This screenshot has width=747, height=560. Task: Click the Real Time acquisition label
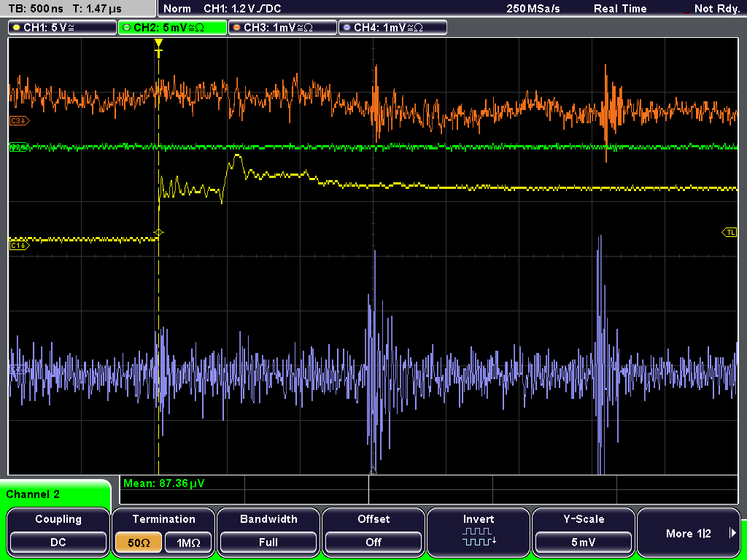tap(620, 9)
